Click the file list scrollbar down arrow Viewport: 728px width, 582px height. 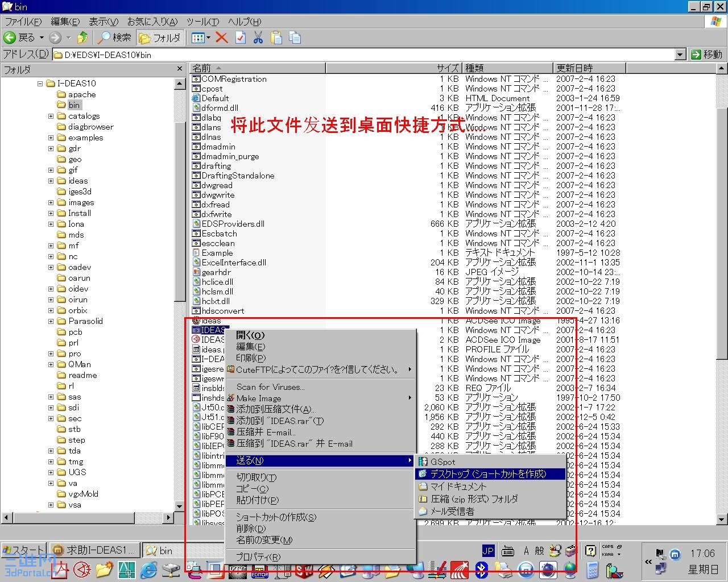tap(722, 519)
